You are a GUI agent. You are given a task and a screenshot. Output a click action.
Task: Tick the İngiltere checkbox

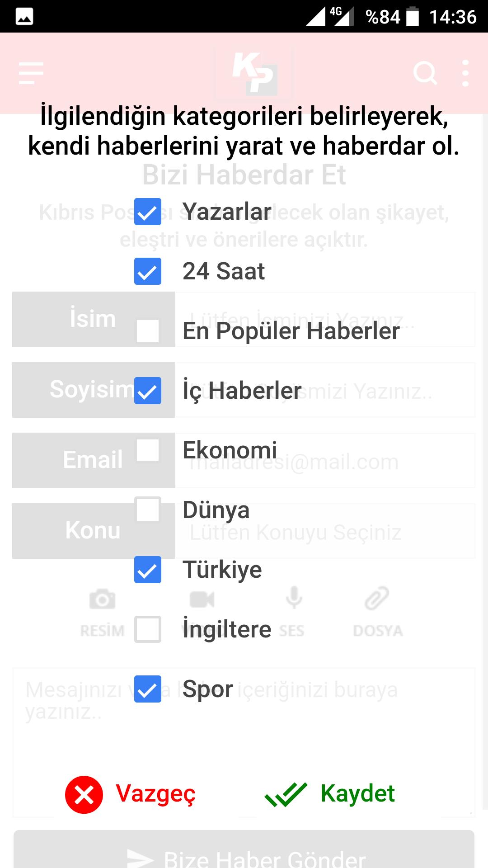click(x=148, y=629)
